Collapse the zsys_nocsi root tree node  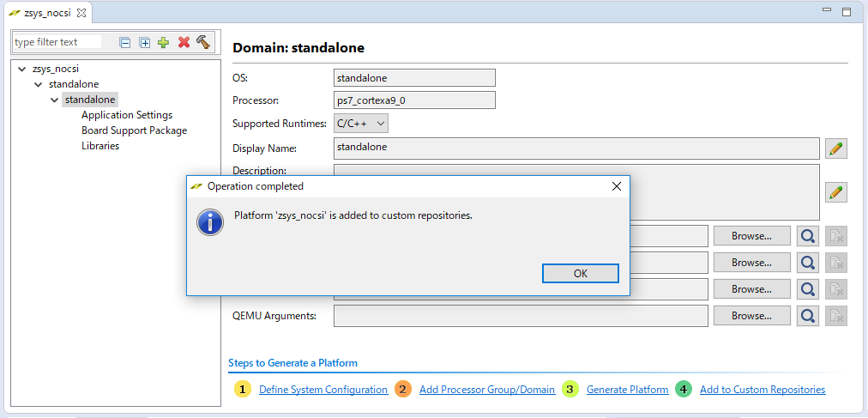pos(21,69)
